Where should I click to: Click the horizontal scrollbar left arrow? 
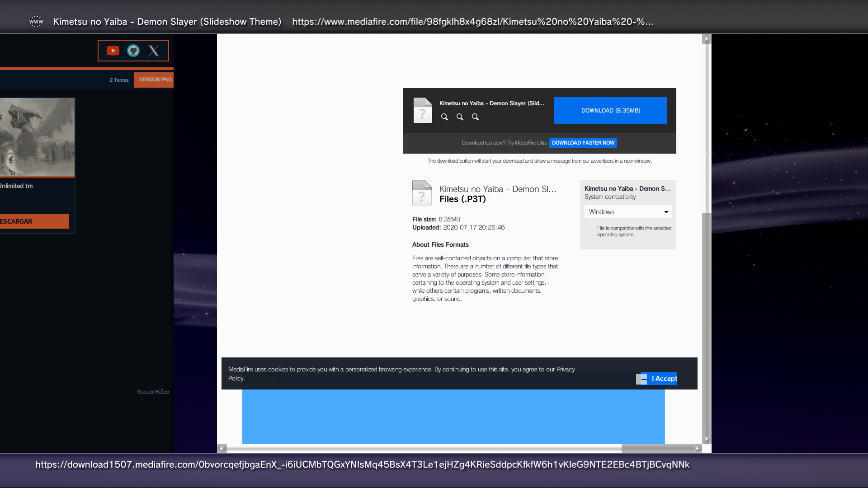click(x=222, y=449)
